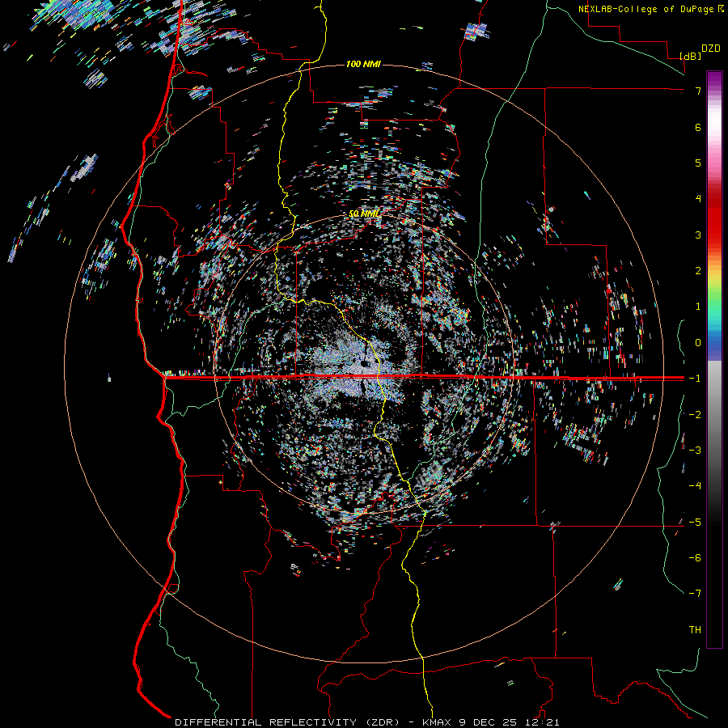Click the -4 value on the scale
The height and width of the screenshot is (728, 728).
coord(695,486)
